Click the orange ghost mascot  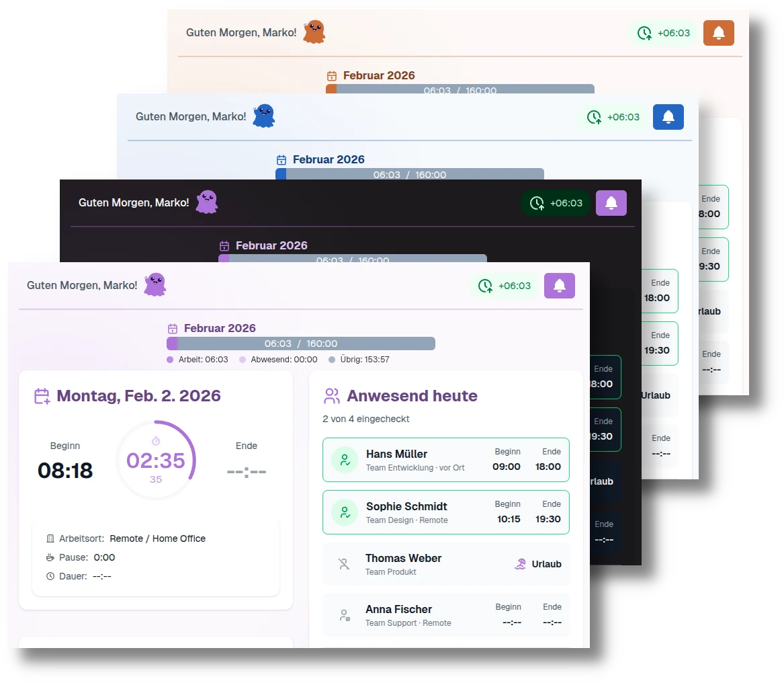coord(314,32)
